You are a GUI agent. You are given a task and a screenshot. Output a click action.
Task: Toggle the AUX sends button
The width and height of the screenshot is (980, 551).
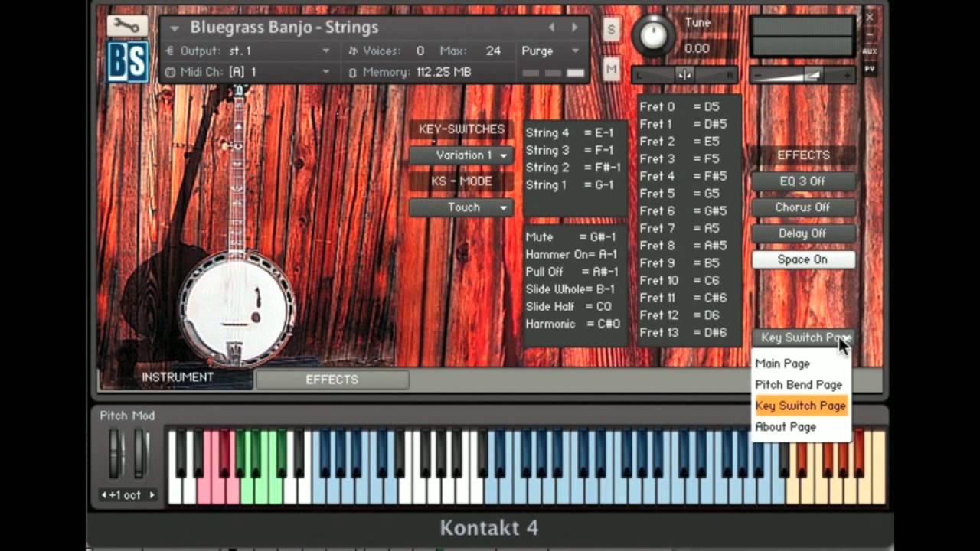tap(870, 51)
